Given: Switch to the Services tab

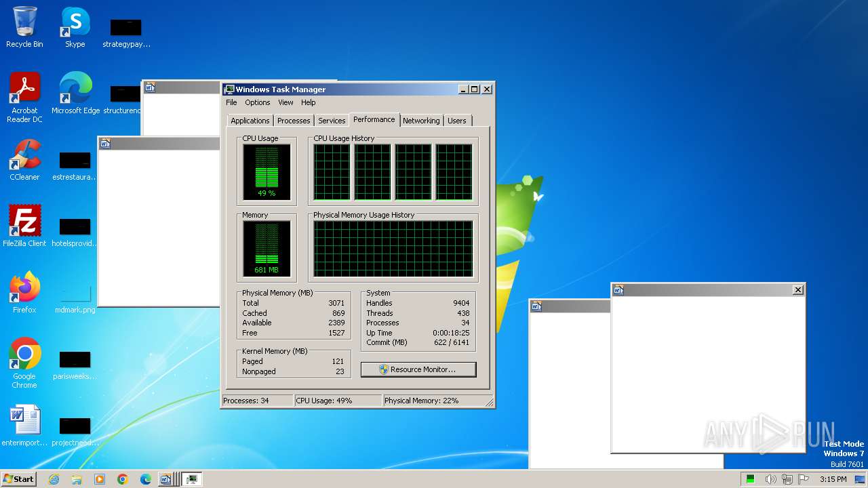Looking at the screenshot, I should coord(332,121).
